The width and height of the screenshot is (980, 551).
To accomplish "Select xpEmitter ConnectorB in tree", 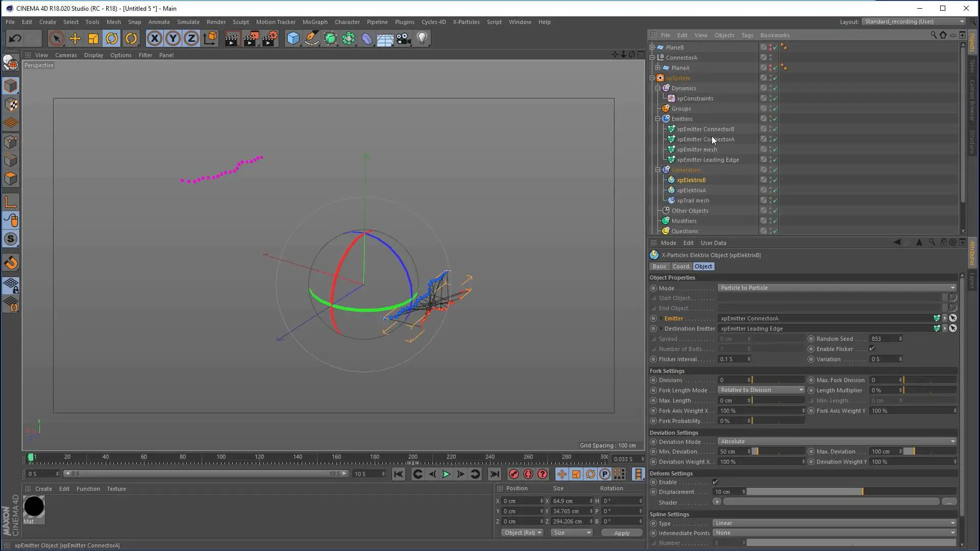I will [x=705, y=129].
